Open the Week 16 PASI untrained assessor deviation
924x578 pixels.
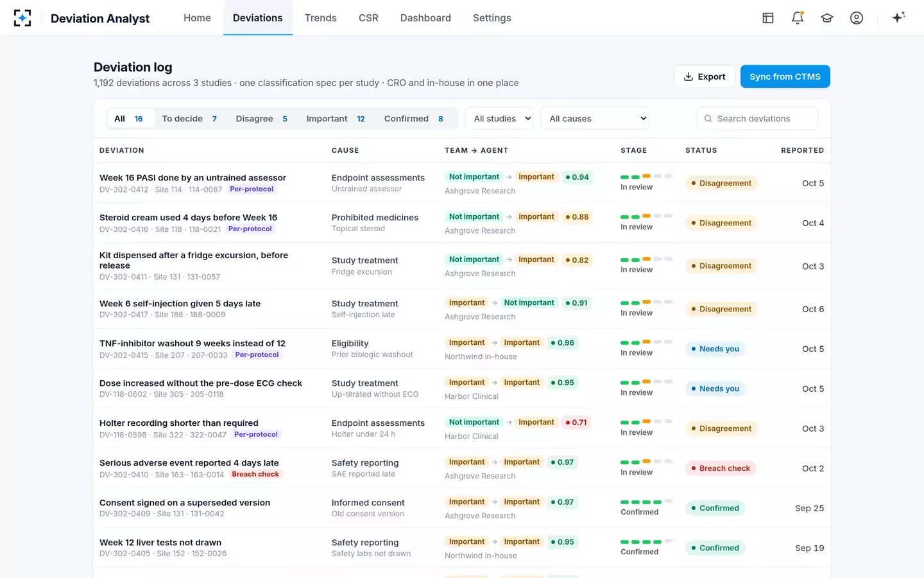[x=193, y=178]
